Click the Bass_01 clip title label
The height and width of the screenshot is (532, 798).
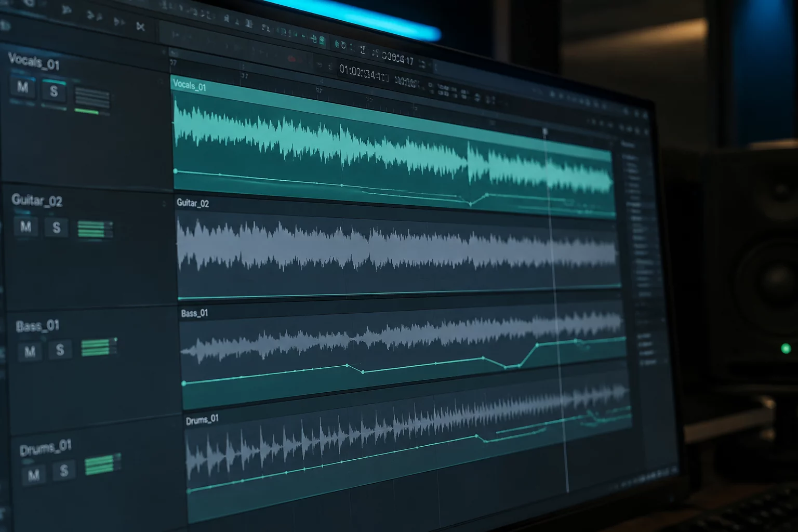(194, 313)
